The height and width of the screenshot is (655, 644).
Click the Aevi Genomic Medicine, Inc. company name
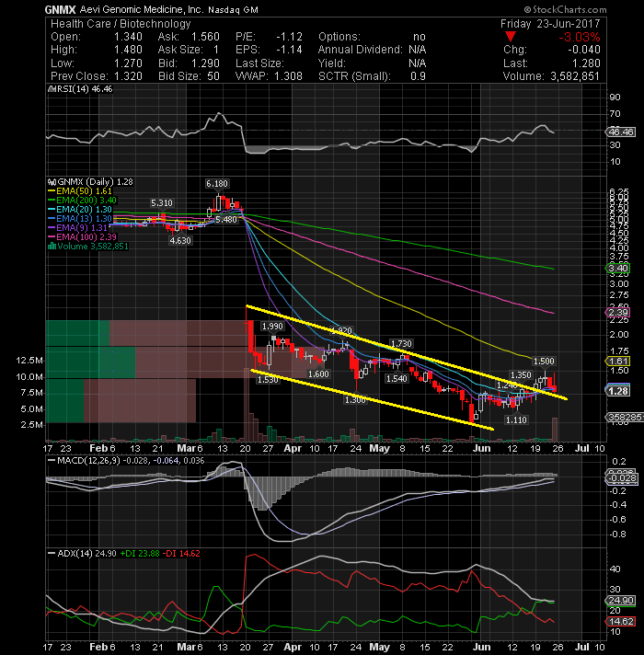142,9
